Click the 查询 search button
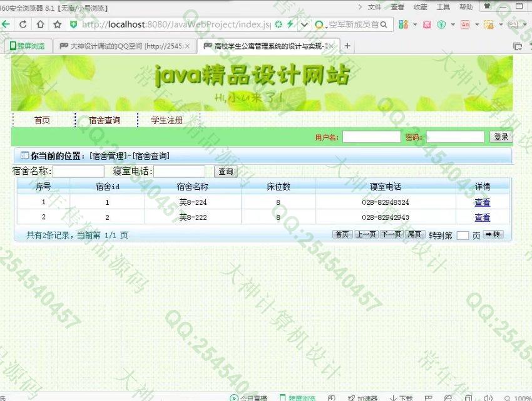This screenshot has width=532, height=401. 225,171
